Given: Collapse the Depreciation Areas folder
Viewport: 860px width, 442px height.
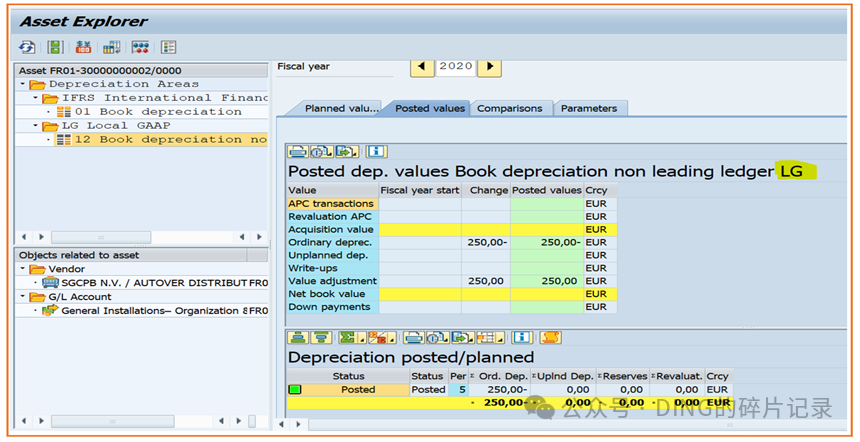Looking at the screenshot, I should [22, 84].
